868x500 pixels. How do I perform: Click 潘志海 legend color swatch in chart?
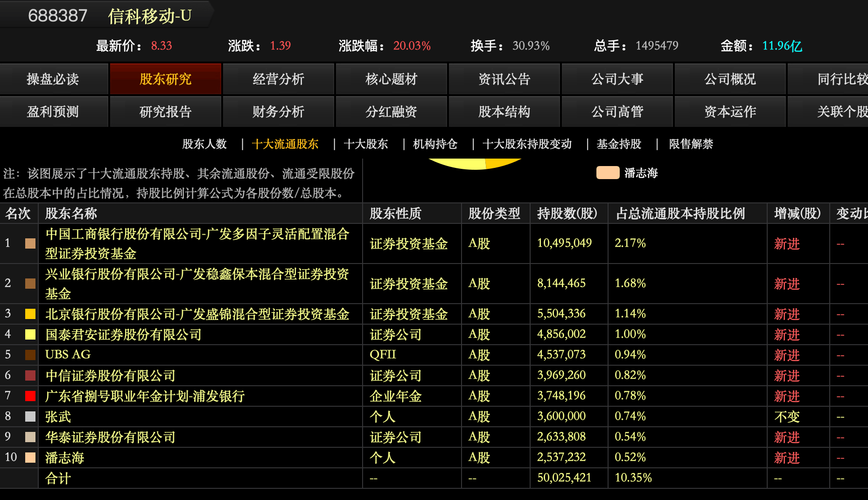608,173
